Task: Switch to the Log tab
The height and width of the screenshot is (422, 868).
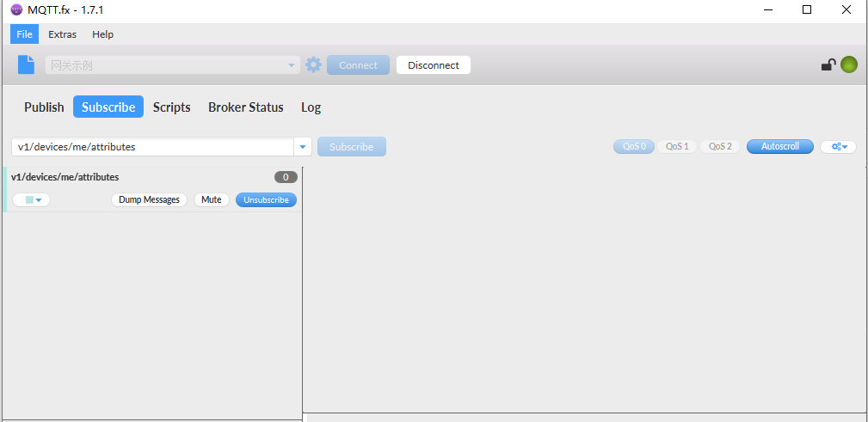Action: 311,107
